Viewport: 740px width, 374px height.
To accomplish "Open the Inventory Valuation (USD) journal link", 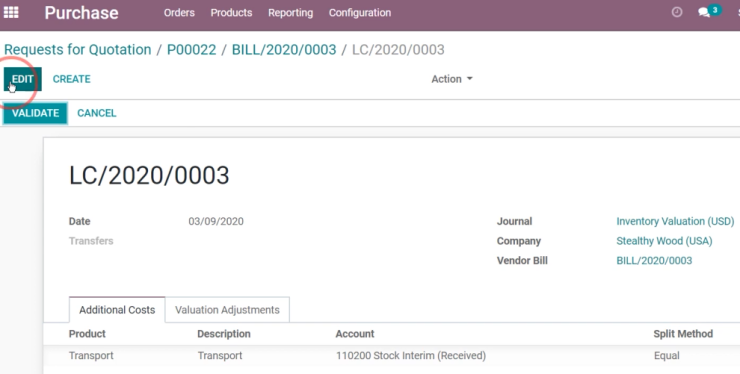I will pos(675,221).
